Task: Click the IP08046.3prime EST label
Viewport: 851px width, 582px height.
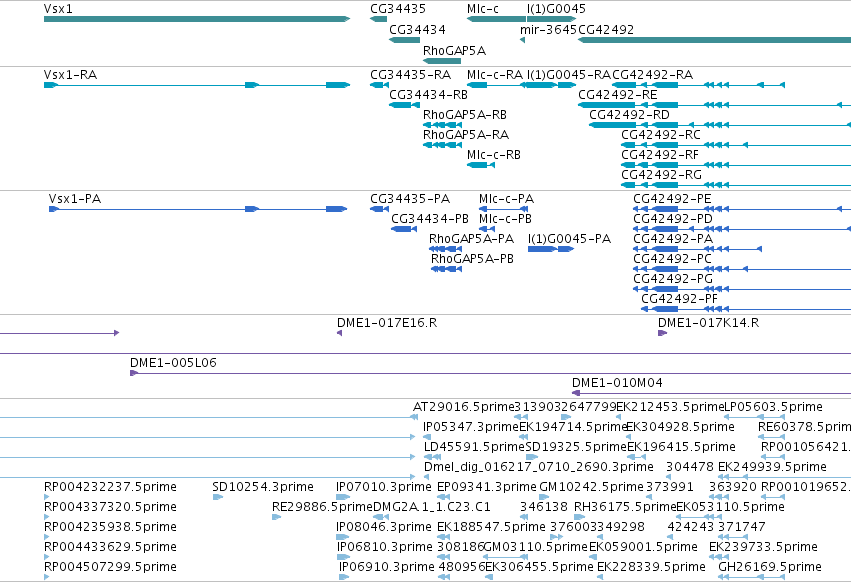Action: 384,527
